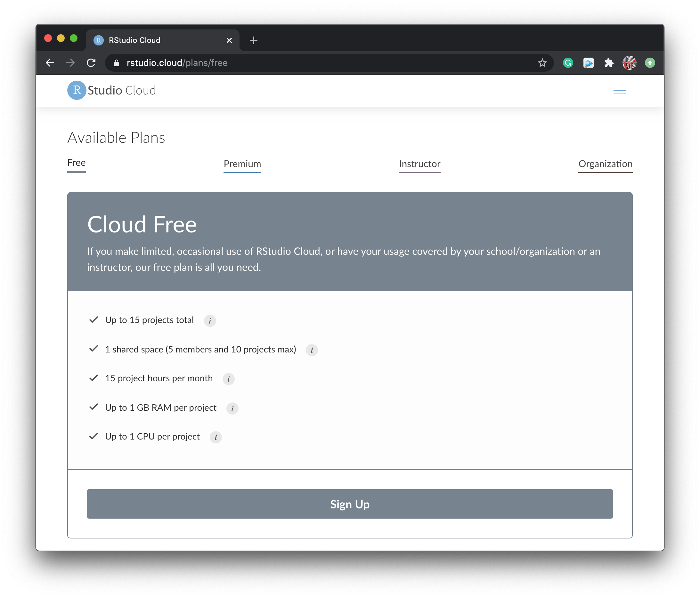The width and height of the screenshot is (700, 598).
Task: Show info about 15 projects total limit
Action: tap(210, 321)
